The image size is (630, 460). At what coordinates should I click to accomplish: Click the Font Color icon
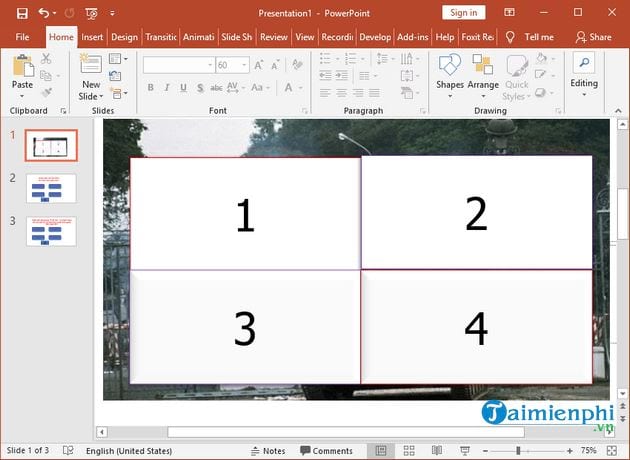[288, 88]
